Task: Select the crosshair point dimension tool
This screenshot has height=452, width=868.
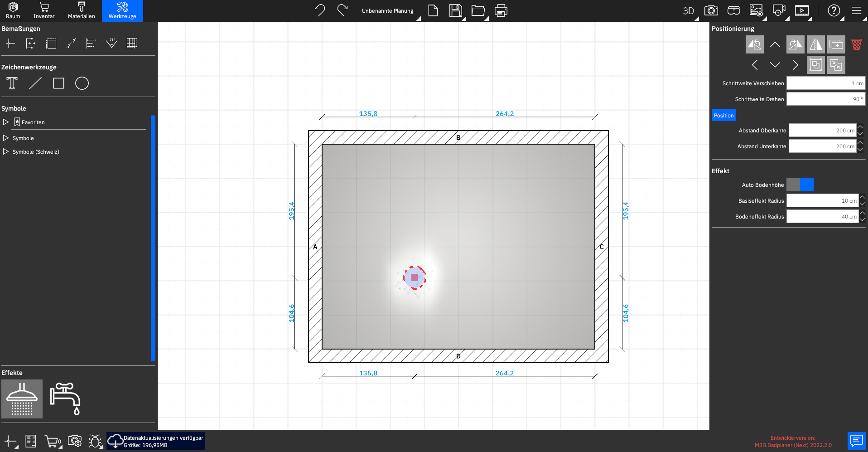Action: coord(10,43)
